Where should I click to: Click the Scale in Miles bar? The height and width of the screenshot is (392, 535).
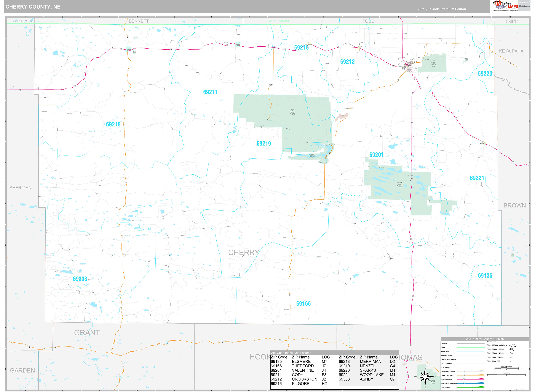click(x=506, y=375)
